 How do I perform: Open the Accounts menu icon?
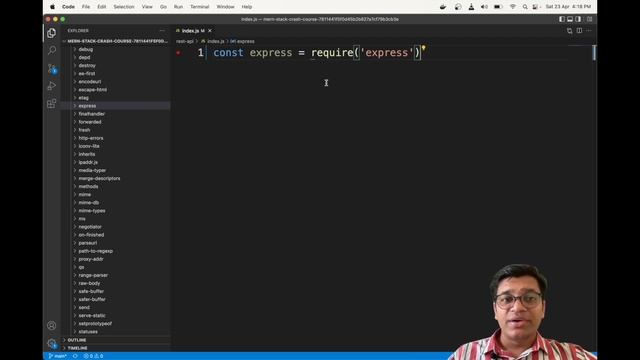click(x=51, y=325)
